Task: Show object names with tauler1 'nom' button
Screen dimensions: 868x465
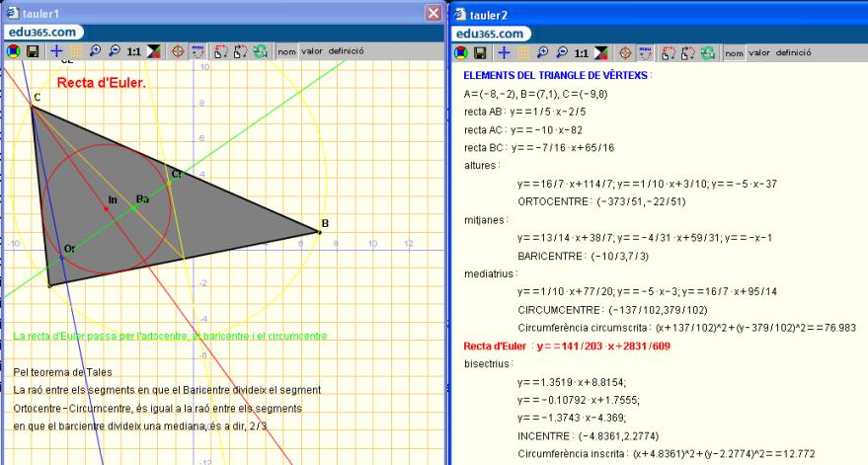Action: 286,51
